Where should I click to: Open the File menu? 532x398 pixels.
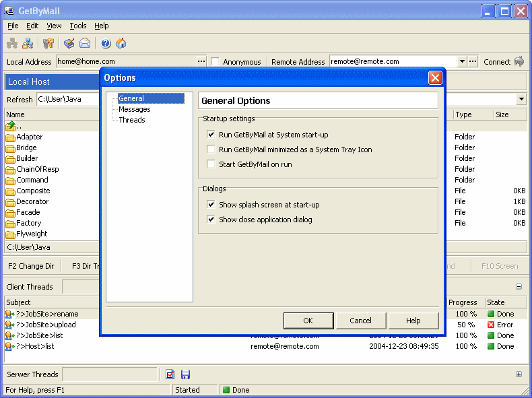(x=13, y=26)
